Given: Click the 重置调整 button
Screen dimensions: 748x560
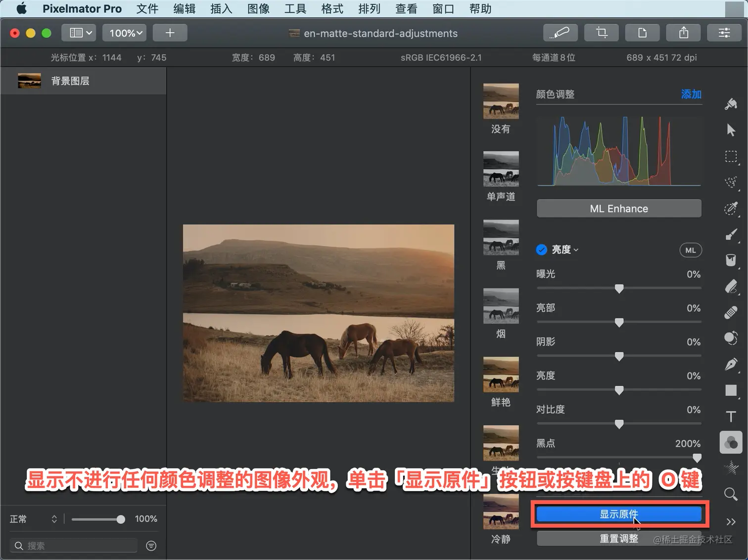Looking at the screenshot, I should coord(619,538).
